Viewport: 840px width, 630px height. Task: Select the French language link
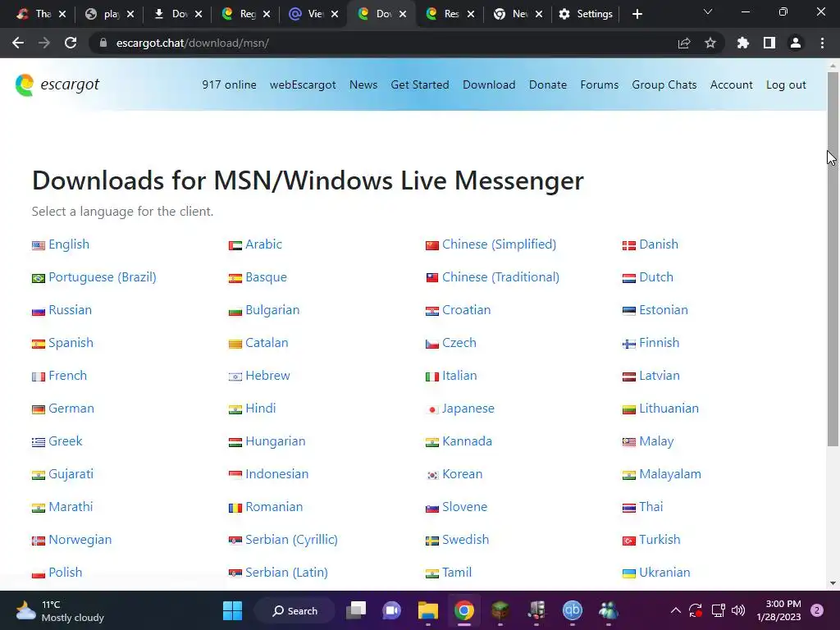[x=67, y=375]
